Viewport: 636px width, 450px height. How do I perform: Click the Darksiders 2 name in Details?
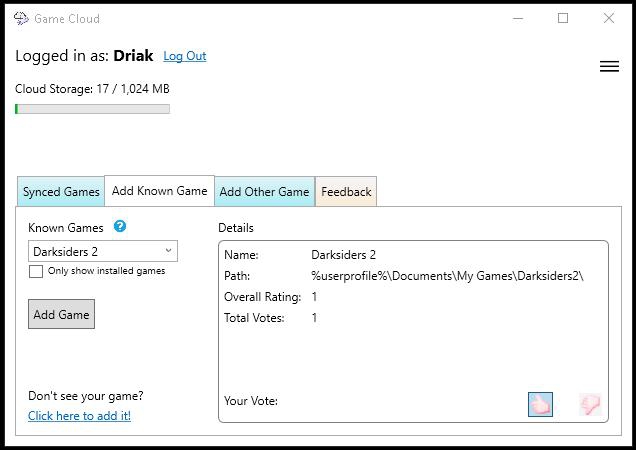pyautogui.click(x=343, y=255)
